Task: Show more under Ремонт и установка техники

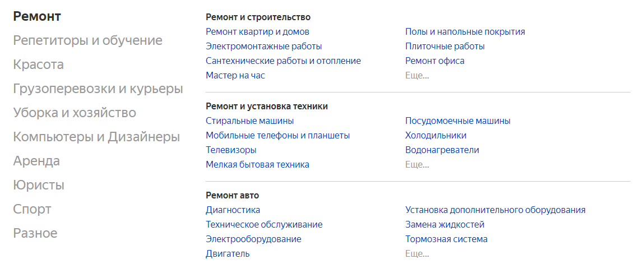Action: (x=417, y=165)
